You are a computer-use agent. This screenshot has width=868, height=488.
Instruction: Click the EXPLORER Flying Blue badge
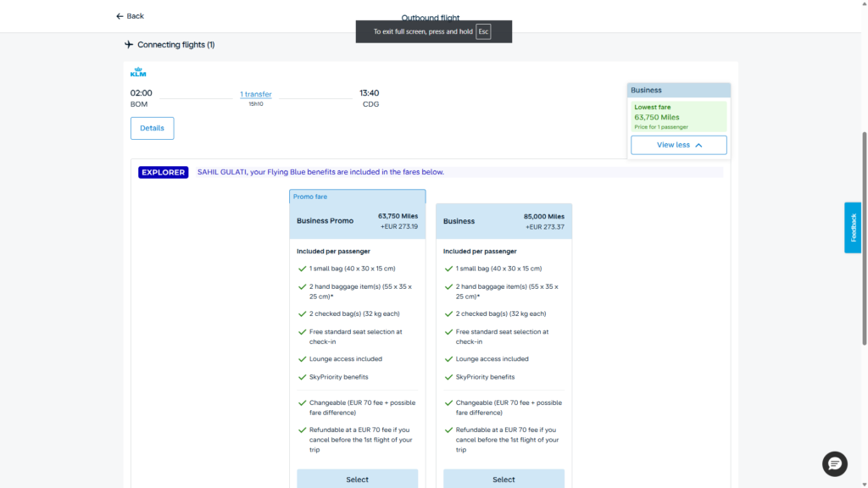tap(163, 172)
